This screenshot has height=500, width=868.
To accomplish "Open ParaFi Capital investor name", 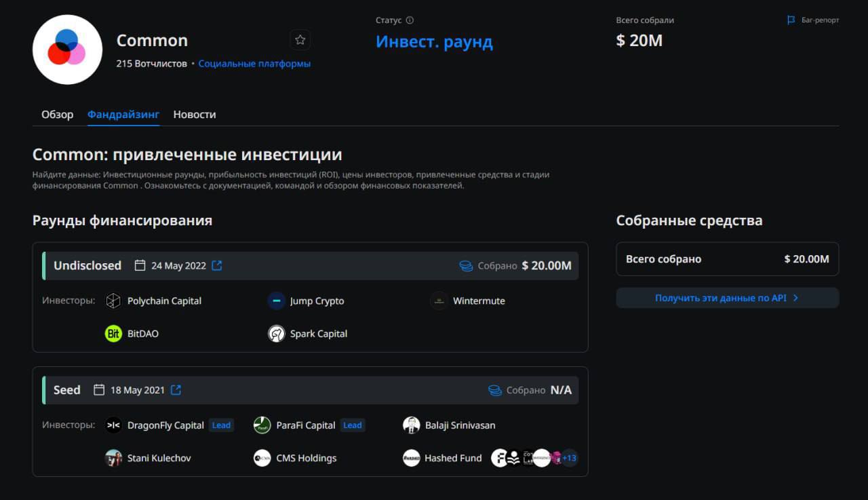I will pos(306,425).
